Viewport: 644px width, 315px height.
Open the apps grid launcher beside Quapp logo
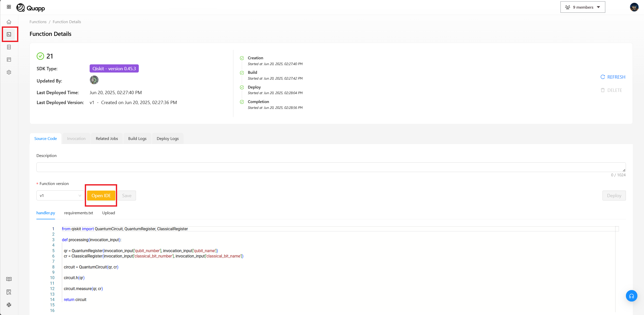[9, 7]
